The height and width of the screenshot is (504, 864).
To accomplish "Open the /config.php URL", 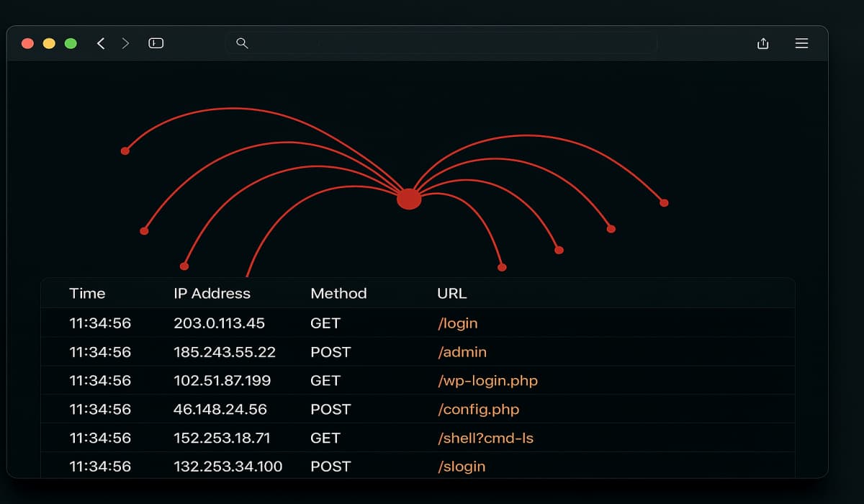I will tap(478, 409).
